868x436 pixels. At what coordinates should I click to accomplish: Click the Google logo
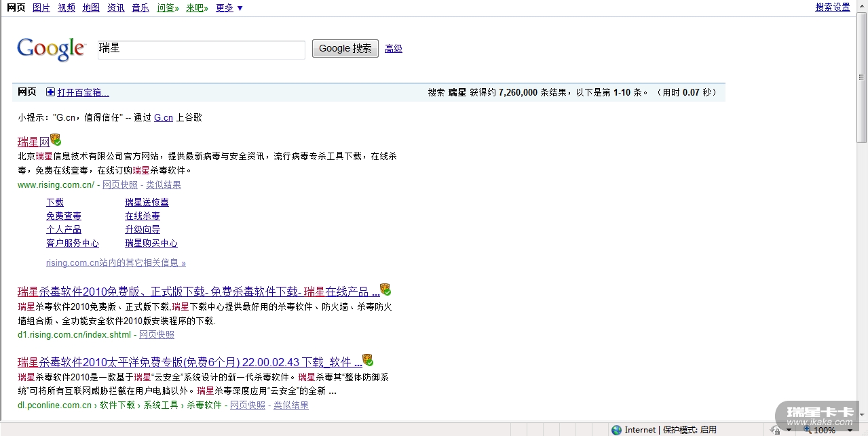pyautogui.click(x=52, y=49)
